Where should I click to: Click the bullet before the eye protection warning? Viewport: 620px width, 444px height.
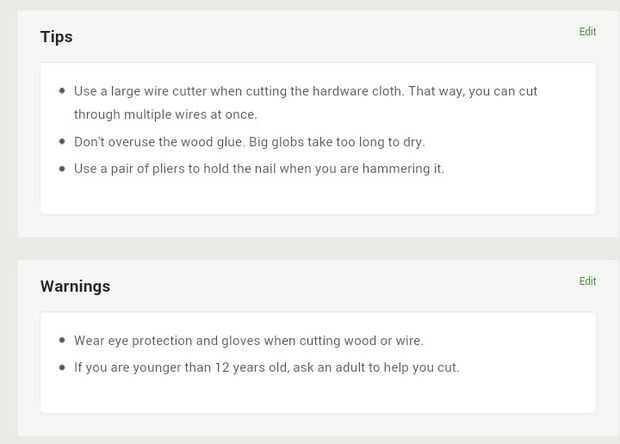click(63, 341)
